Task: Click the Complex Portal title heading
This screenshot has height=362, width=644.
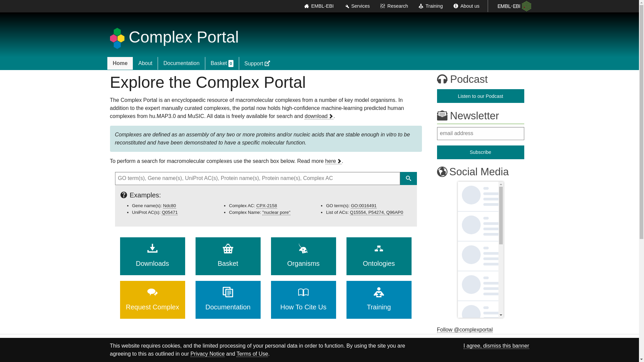Action: pos(184,37)
